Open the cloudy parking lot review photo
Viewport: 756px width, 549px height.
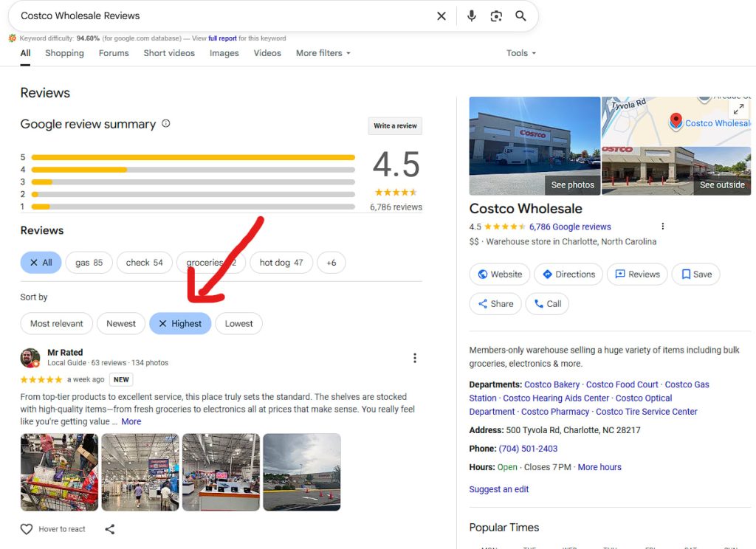coord(302,472)
